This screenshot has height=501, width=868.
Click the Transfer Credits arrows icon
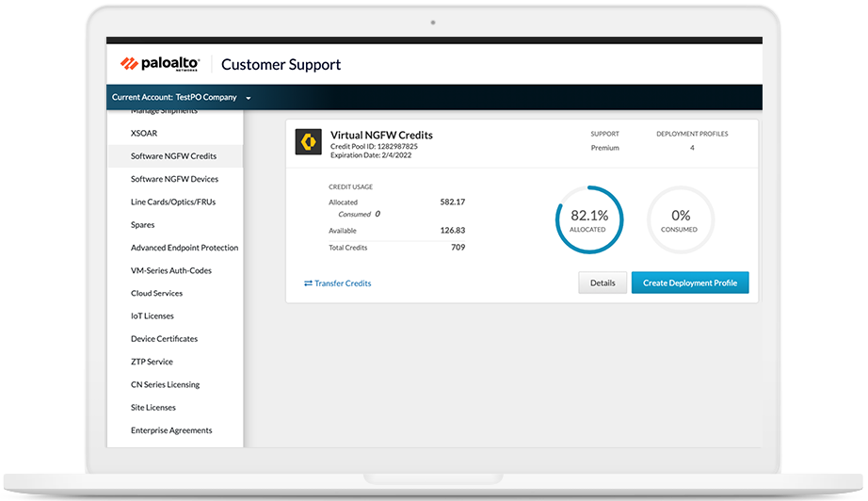[308, 283]
